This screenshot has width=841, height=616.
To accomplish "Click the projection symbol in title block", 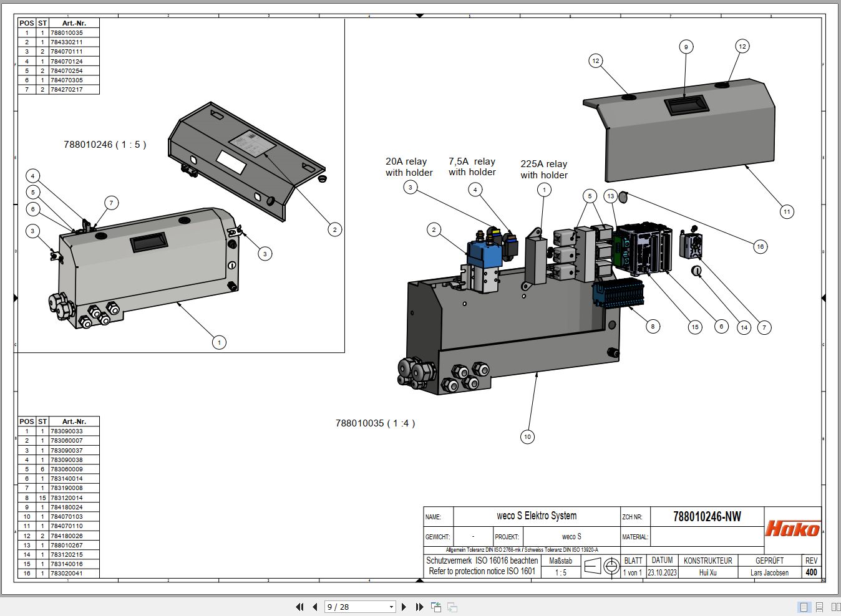I will [602, 565].
